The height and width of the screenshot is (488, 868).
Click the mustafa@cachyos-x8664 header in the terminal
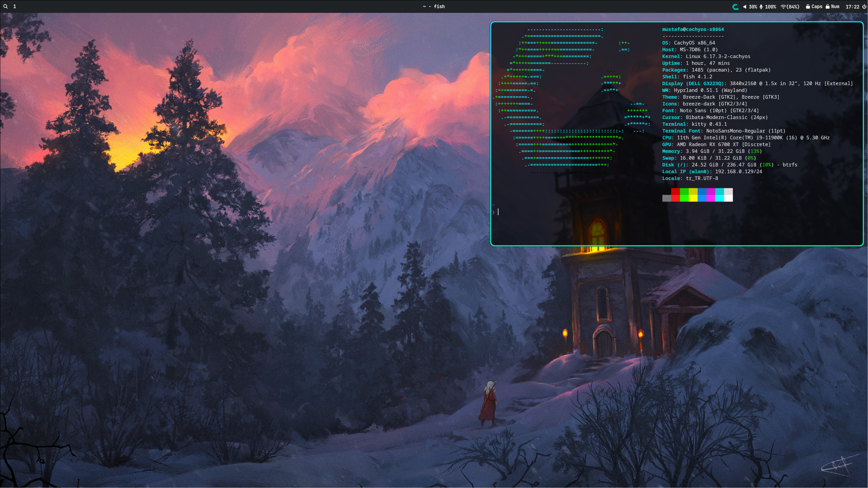point(693,29)
